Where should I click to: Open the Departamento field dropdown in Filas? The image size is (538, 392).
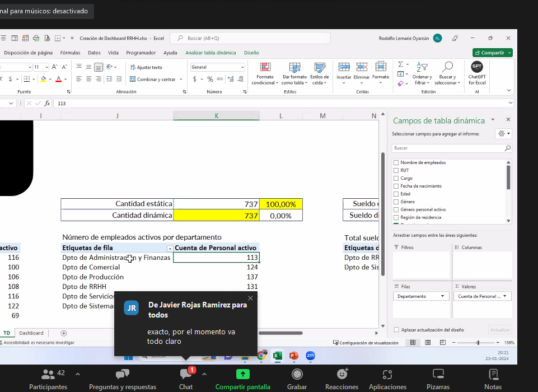[x=442, y=296]
